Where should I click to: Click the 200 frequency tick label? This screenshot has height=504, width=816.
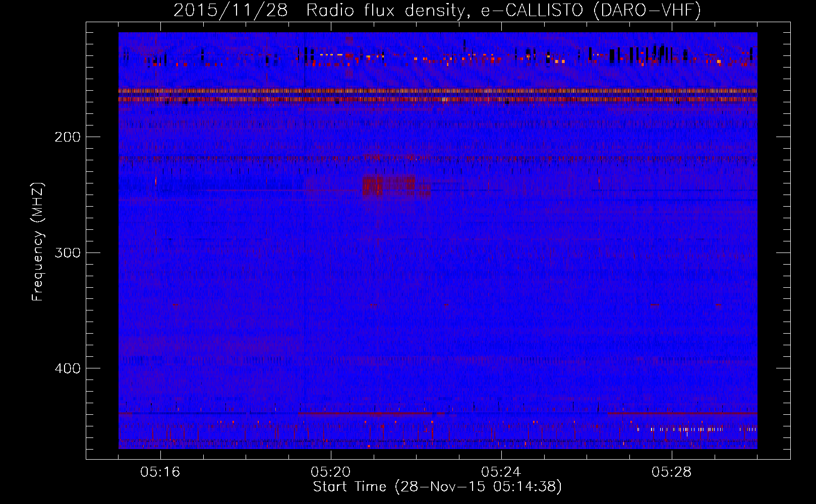tap(68, 137)
